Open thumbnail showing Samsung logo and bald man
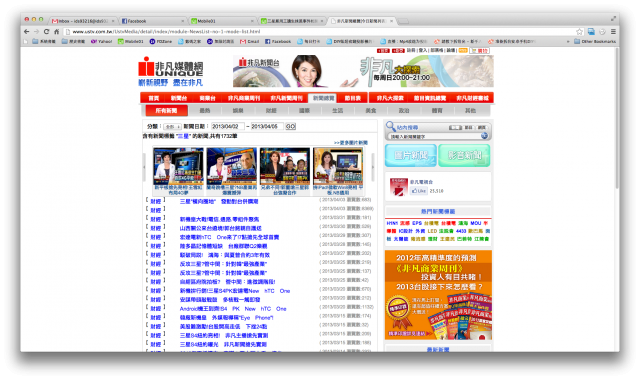640x380 pixels. 231,167
